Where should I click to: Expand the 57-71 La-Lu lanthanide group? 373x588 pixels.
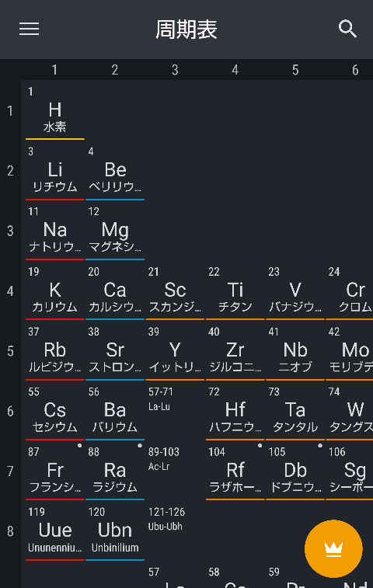coord(175,412)
